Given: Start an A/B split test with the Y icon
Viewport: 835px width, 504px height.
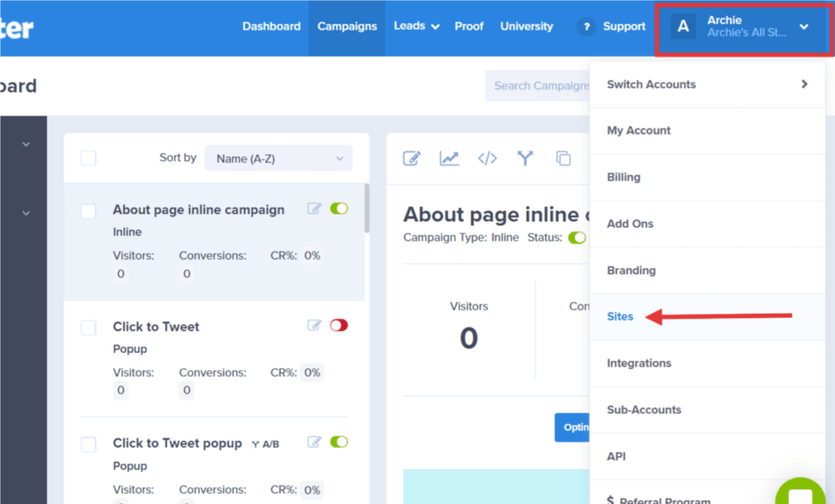Looking at the screenshot, I should tap(524, 158).
